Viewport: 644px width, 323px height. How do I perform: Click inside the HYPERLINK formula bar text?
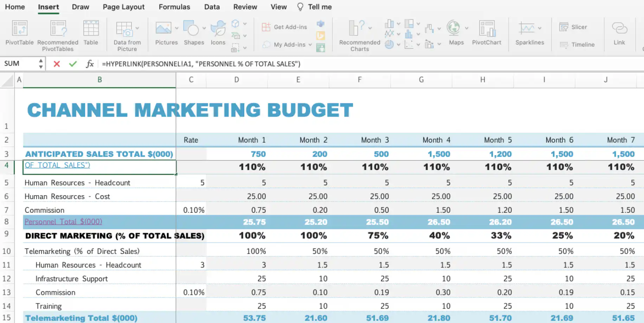point(201,64)
